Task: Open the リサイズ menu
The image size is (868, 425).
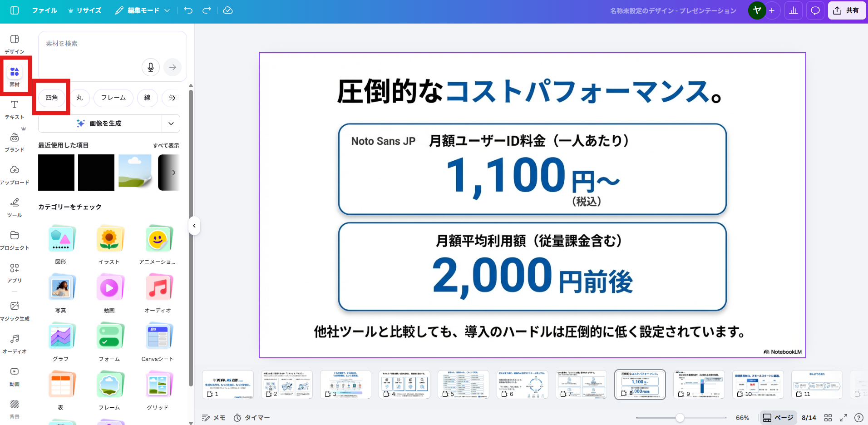Action: click(84, 10)
